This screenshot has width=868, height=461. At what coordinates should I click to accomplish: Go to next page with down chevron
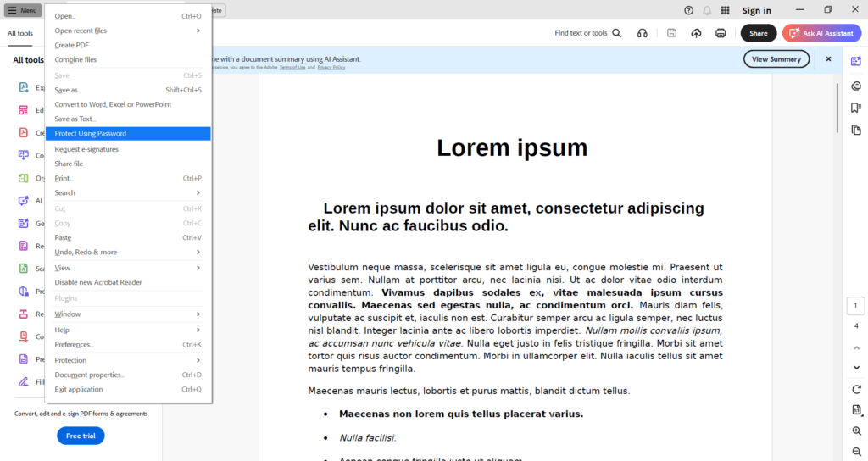[x=856, y=368]
